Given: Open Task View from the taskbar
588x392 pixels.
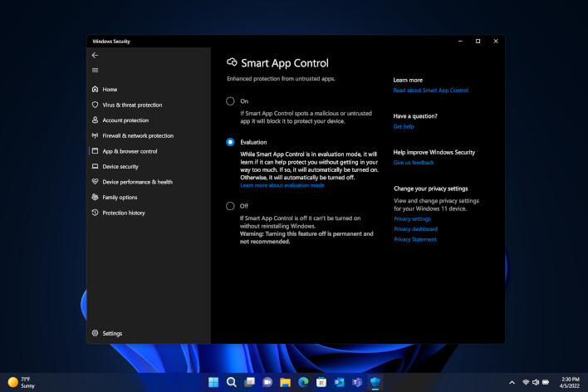Looking at the screenshot, I should 249,382.
